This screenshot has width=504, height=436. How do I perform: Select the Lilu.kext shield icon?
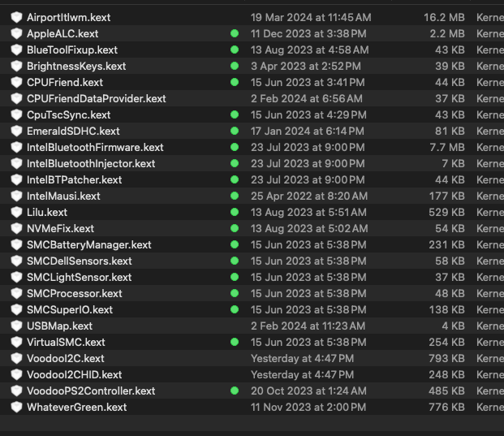tap(16, 212)
